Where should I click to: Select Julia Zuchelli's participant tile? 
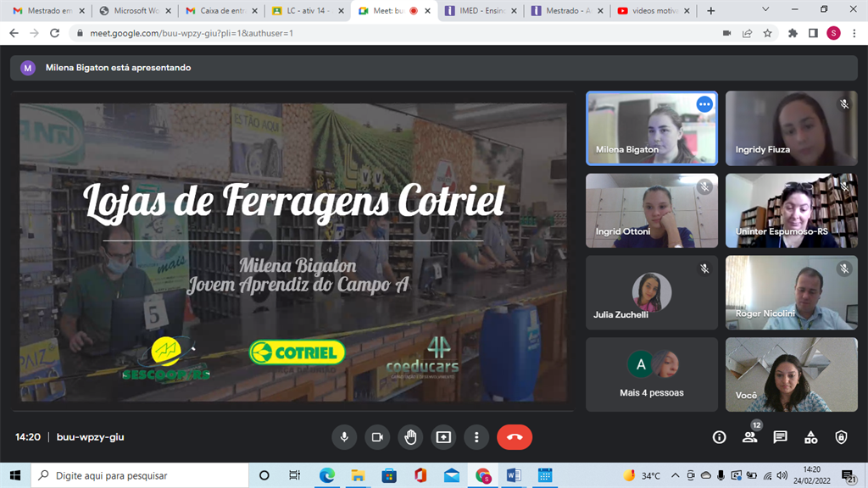tap(652, 292)
